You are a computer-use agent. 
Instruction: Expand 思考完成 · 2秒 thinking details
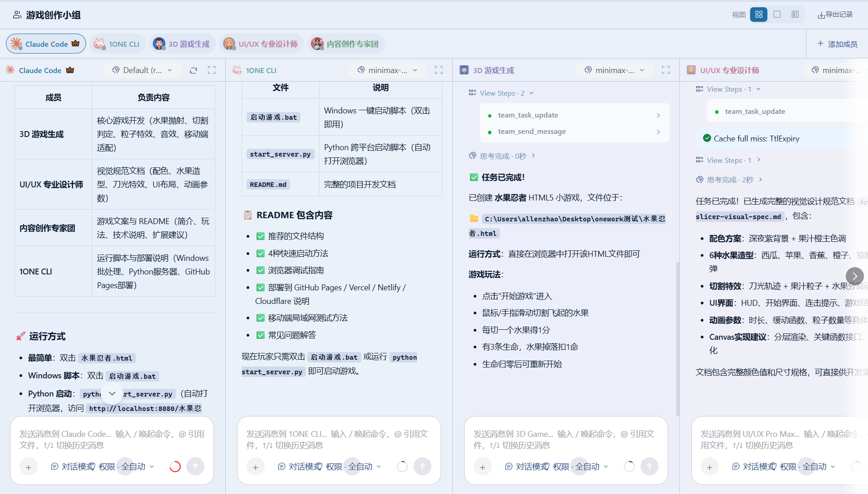729,180
